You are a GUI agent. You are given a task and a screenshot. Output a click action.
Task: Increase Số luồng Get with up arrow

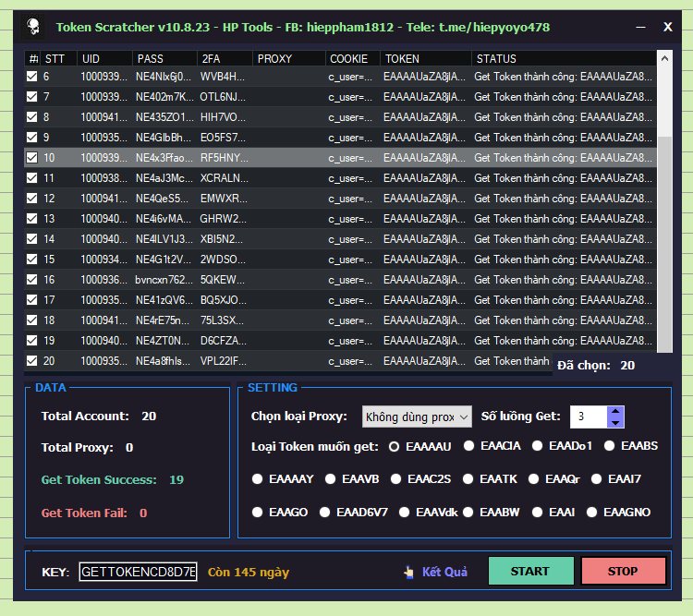coord(615,412)
